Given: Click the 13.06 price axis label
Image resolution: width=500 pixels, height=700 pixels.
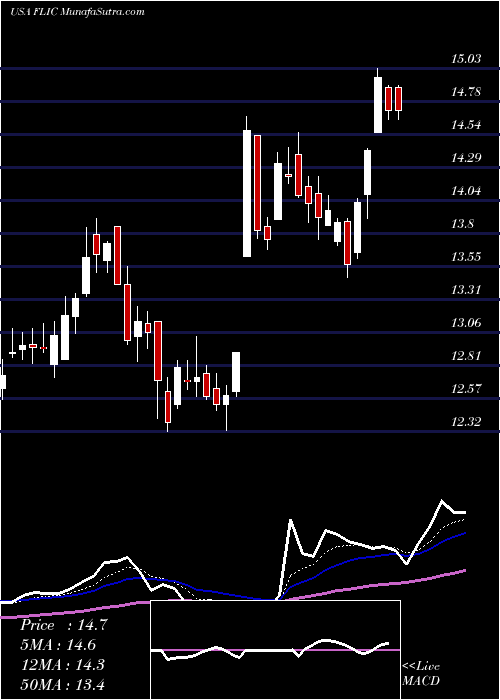Looking at the screenshot, I should pyautogui.click(x=466, y=323).
